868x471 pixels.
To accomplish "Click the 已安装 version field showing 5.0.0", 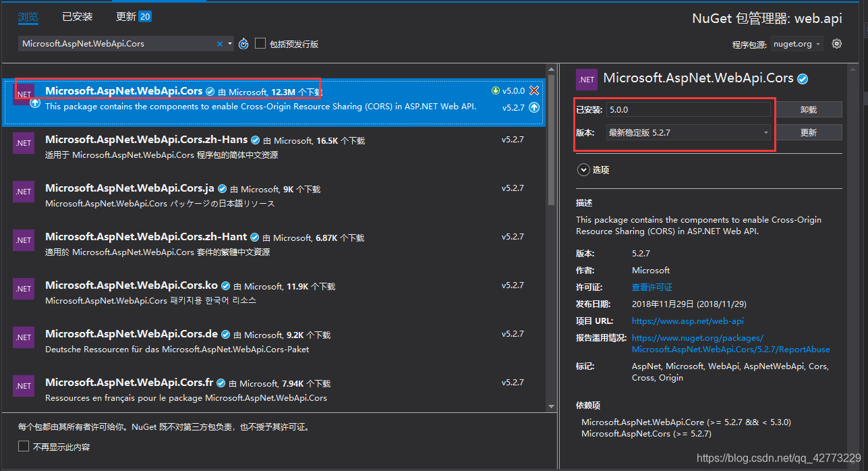I will pyautogui.click(x=688, y=109).
